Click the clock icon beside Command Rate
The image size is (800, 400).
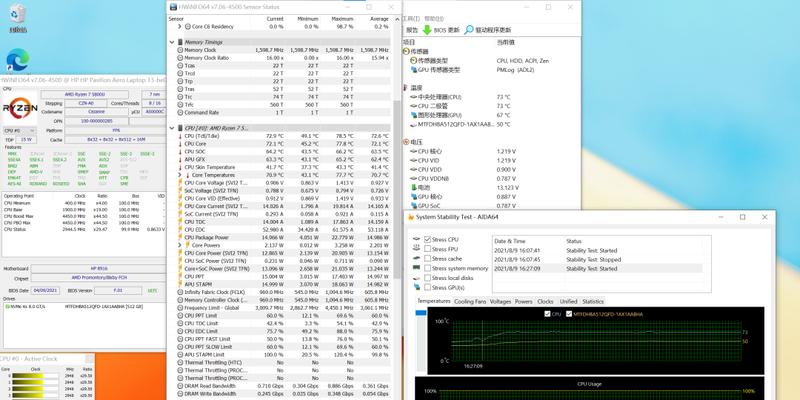180,112
